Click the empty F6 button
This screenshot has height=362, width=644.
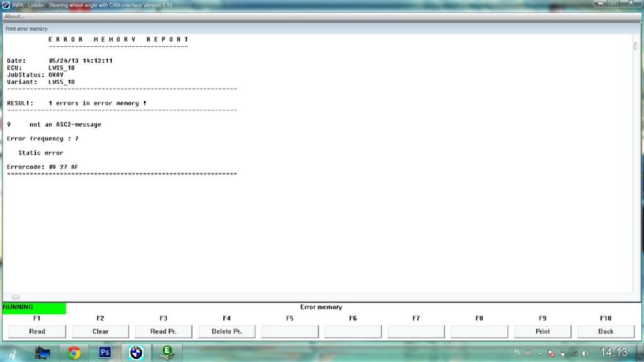tap(353, 331)
